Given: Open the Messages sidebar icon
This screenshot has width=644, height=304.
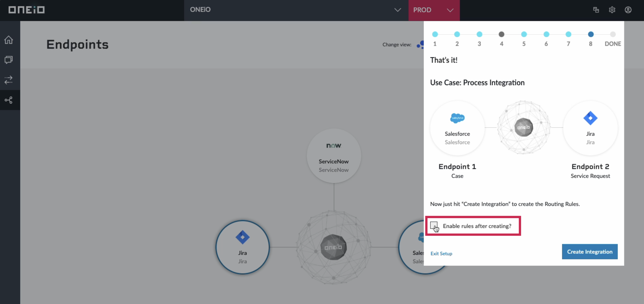Looking at the screenshot, I should (x=9, y=60).
